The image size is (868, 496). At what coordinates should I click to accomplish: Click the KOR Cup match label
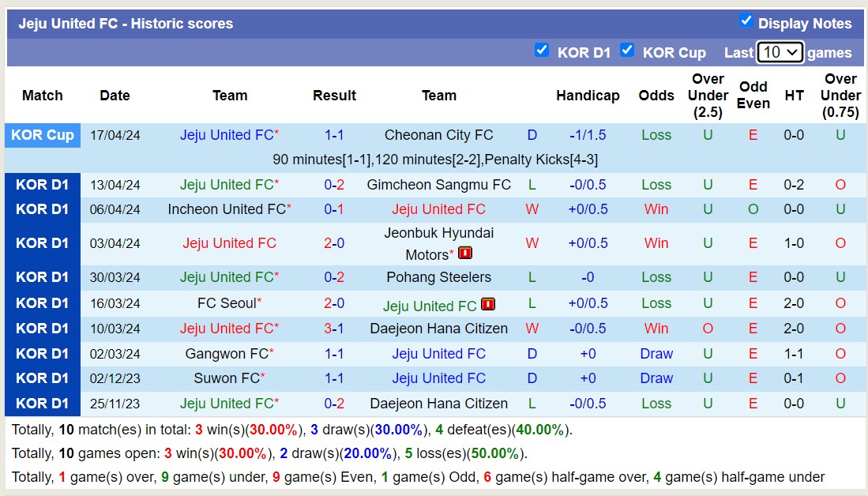coord(43,135)
